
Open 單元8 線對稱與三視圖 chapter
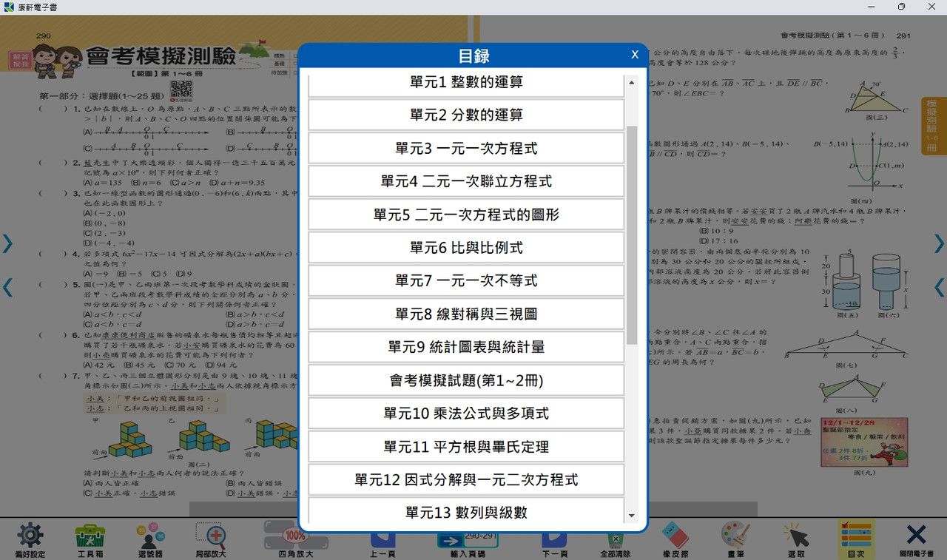pyautogui.click(x=466, y=314)
